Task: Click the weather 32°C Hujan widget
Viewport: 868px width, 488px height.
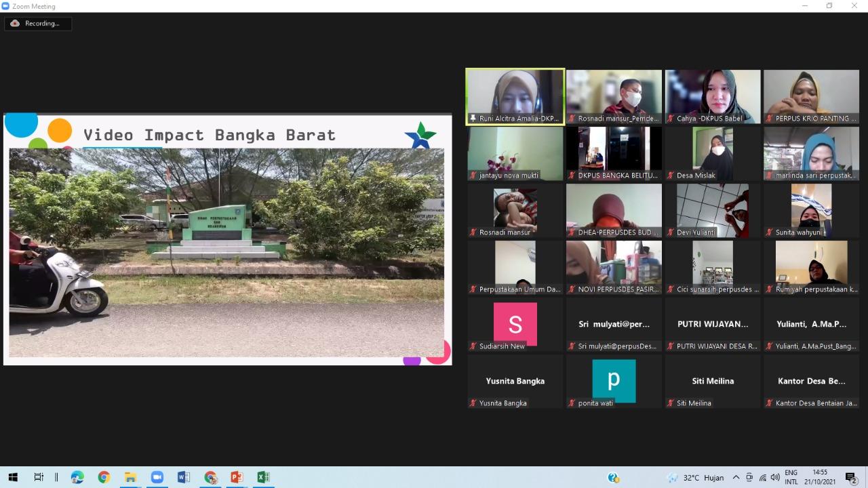Action: (x=696, y=477)
